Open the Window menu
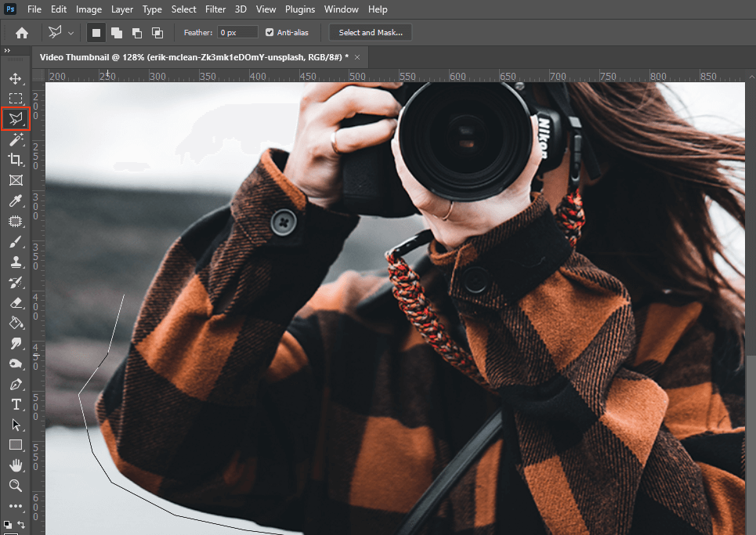756x535 pixels. click(342, 9)
